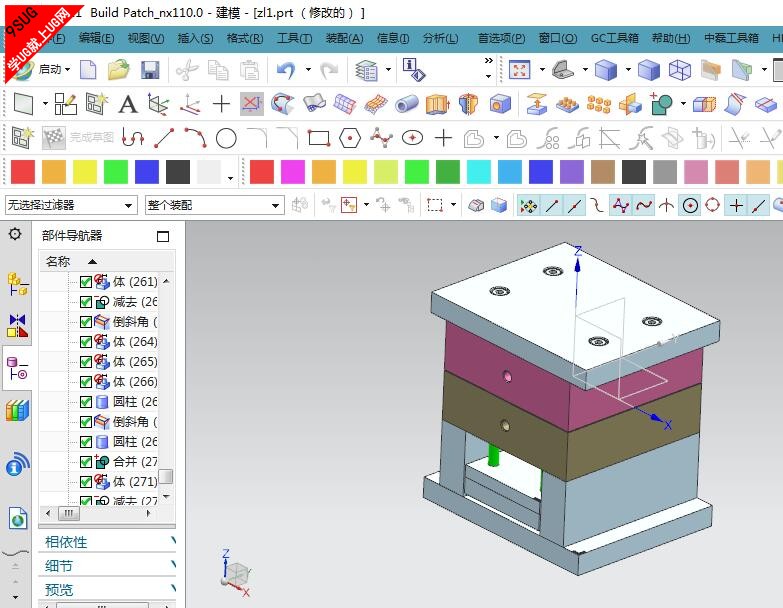The width and height of the screenshot is (783, 608).
Task: Open the Assembly Navigator sidebar tab
Action: click(x=17, y=285)
